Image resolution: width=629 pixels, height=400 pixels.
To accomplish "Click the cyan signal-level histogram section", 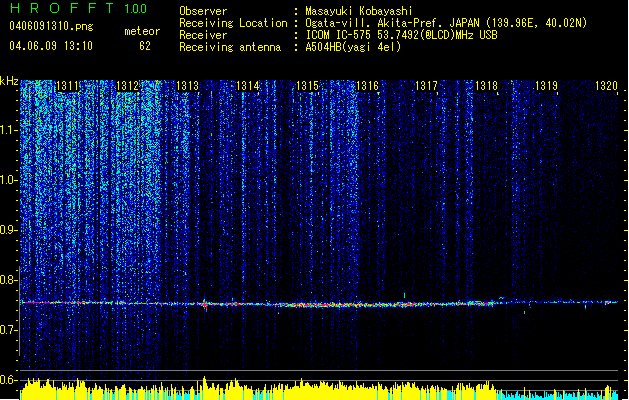I will (x=558, y=395).
